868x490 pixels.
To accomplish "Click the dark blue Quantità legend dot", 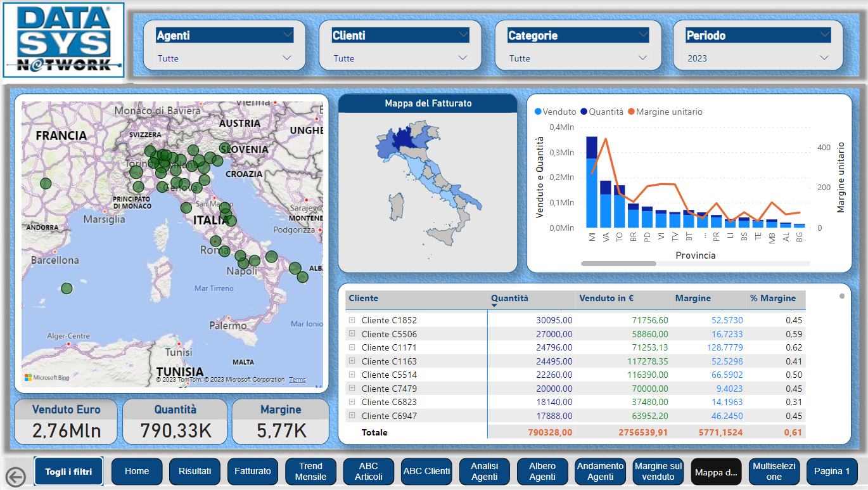I will tap(584, 112).
